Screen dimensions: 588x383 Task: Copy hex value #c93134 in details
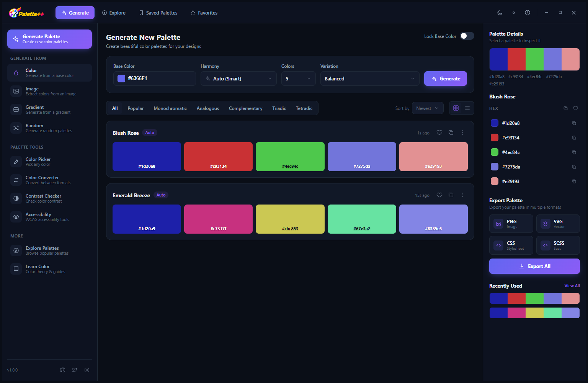(x=574, y=138)
